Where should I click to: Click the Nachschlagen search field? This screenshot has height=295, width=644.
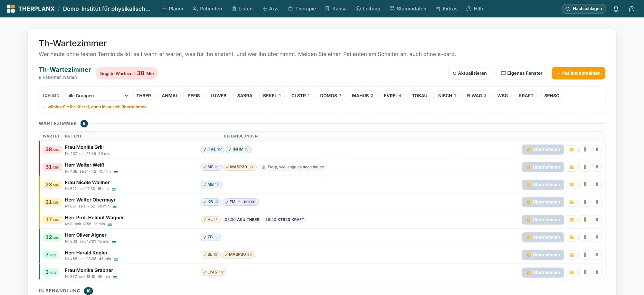pyautogui.click(x=583, y=9)
